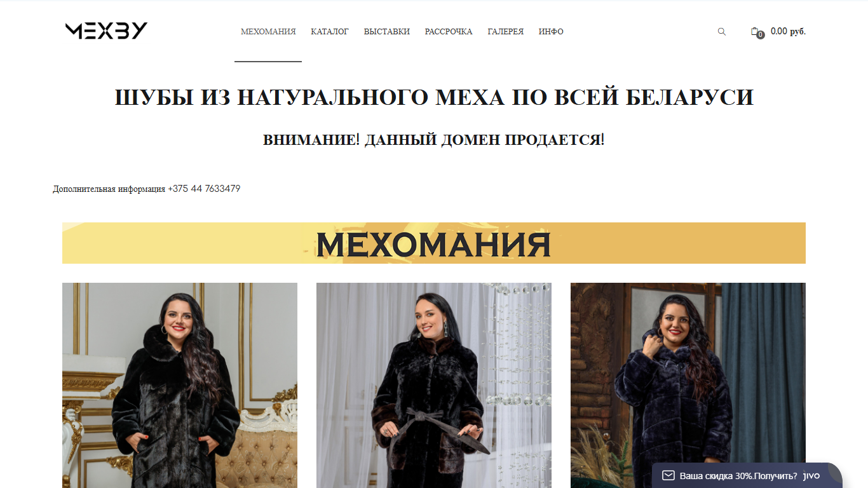Open search with the magnifier icon

point(721,31)
